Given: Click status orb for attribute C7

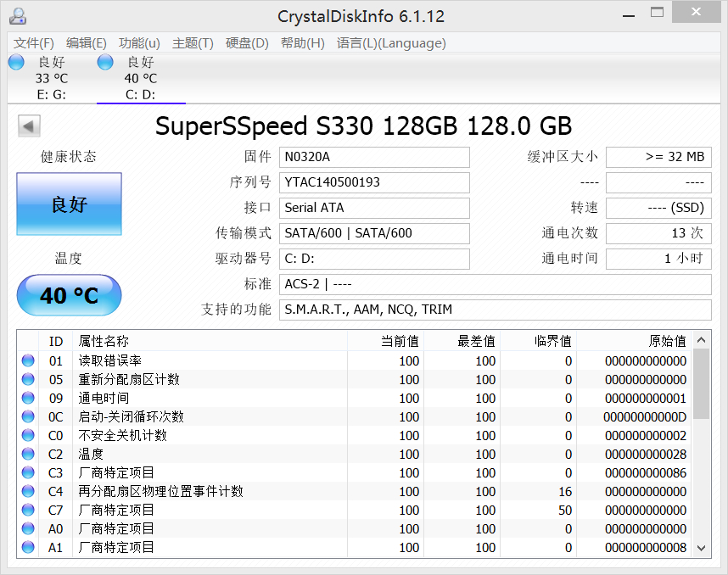Looking at the screenshot, I should pos(28,510).
